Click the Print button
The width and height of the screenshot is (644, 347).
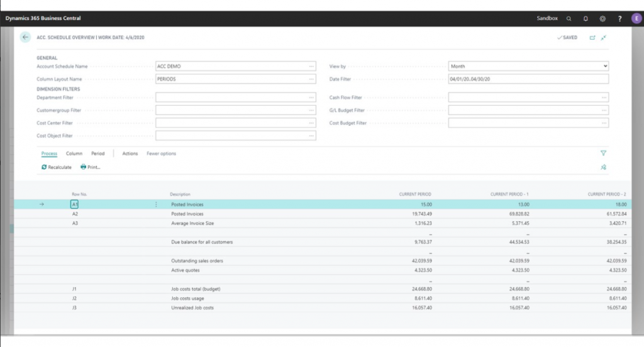click(x=91, y=167)
